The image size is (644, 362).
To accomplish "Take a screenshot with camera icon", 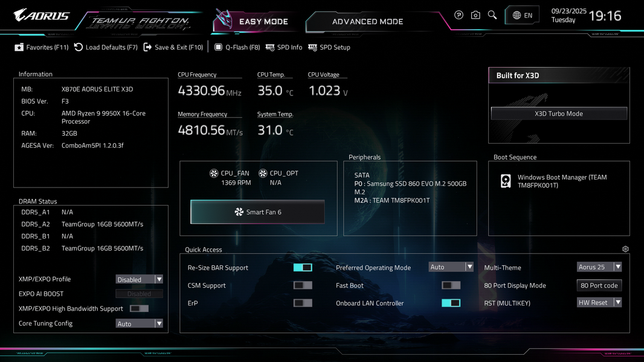I will [x=475, y=15].
